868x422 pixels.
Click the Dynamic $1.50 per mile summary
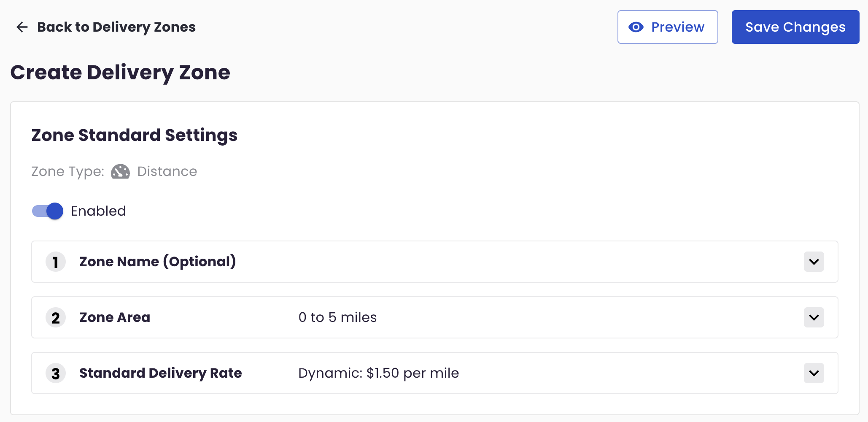379,373
